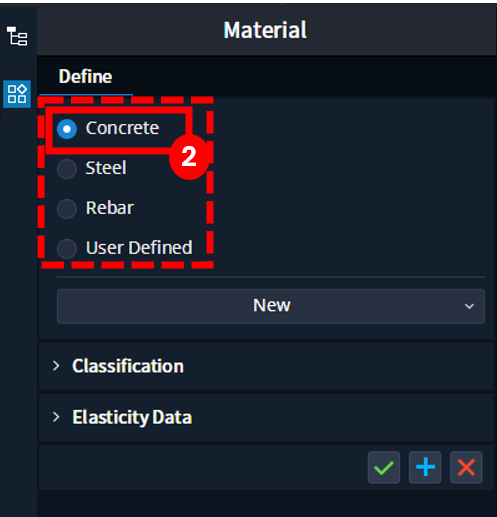Confirm with the green checkmark icon
Screen dimensions: 497x517
point(384,467)
